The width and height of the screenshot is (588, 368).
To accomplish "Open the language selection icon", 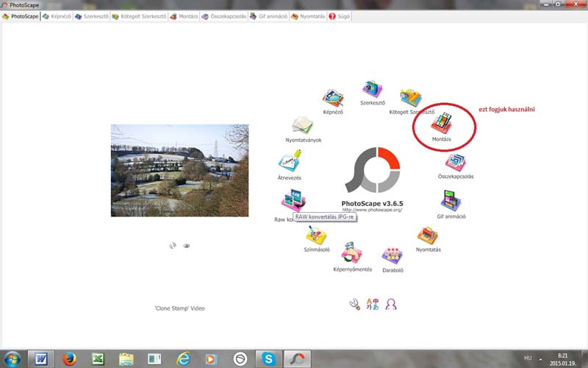I will (373, 304).
